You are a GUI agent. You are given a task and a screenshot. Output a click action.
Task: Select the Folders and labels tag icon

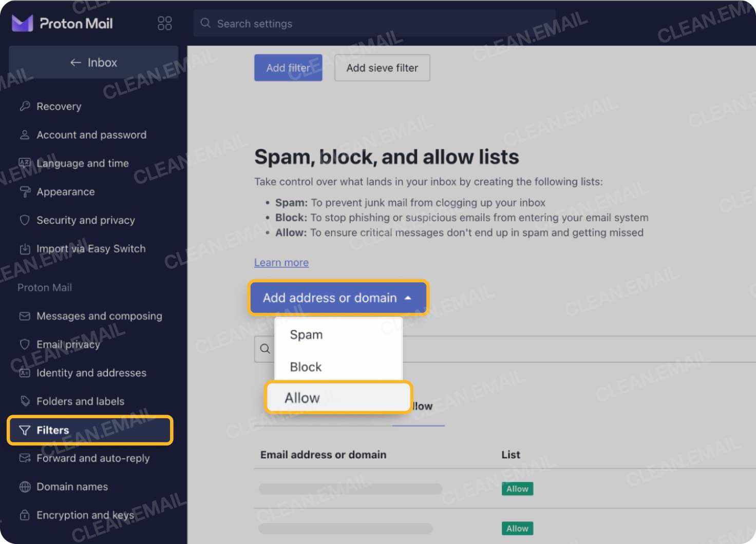pyautogui.click(x=25, y=401)
